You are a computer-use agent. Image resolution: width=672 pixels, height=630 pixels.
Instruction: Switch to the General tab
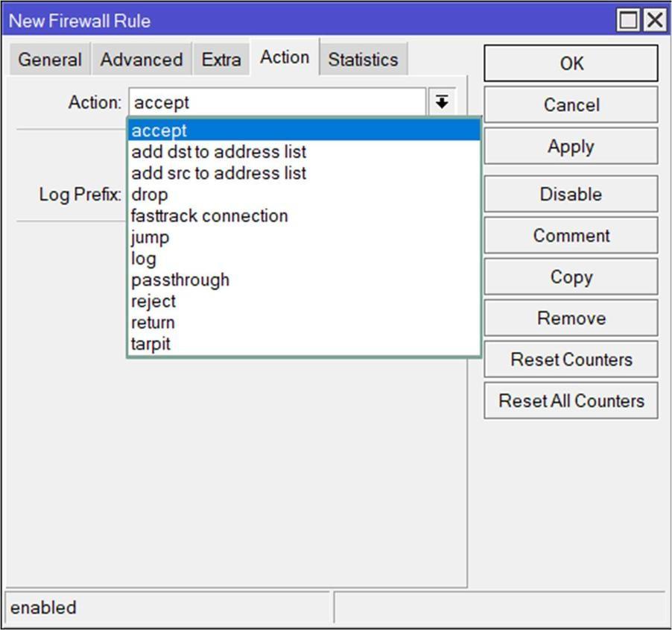(50, 60)
